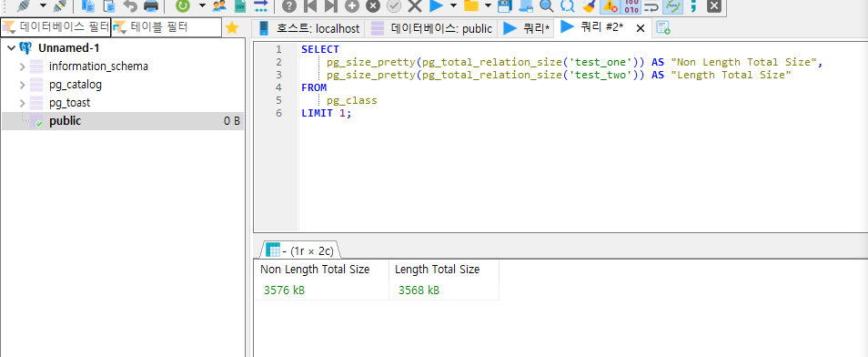Click the help question mark icon

click(289, 6)
